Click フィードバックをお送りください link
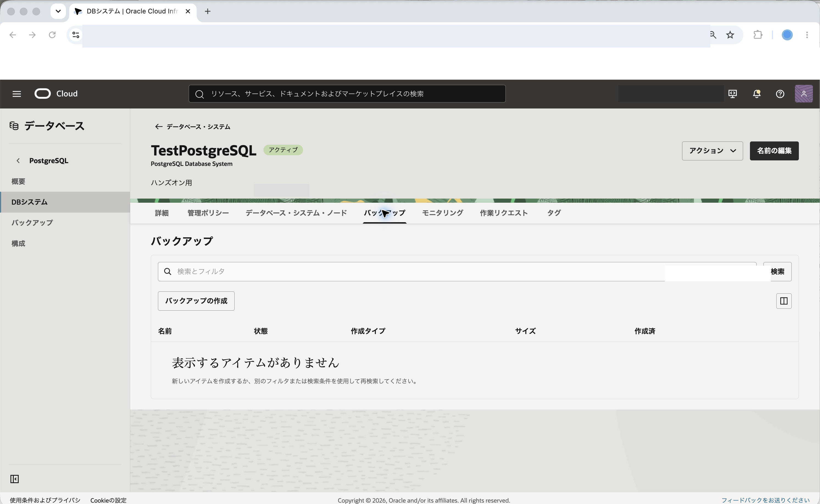This screenshot has height=504, width=820. coord(765,500)
